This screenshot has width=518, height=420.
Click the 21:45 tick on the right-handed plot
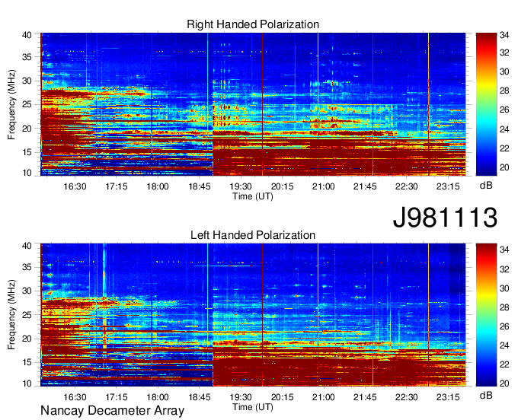(365, 186)
